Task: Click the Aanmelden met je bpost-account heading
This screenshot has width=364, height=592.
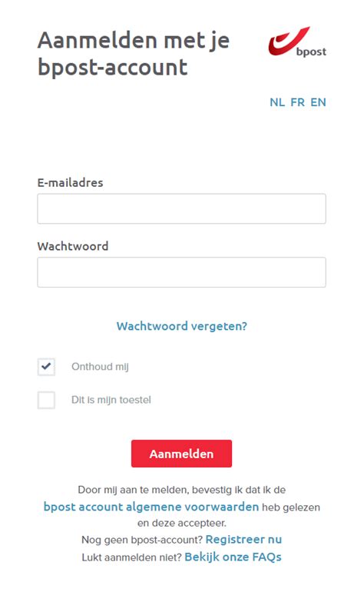Action: 134,54
